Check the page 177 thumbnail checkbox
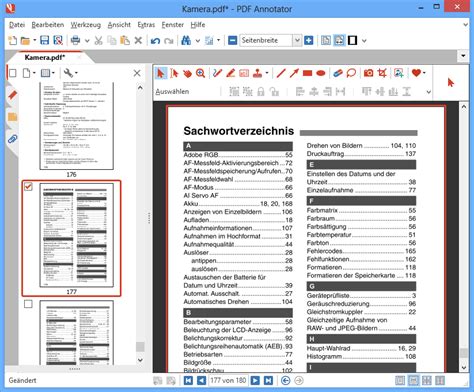 tap(28, 187)
